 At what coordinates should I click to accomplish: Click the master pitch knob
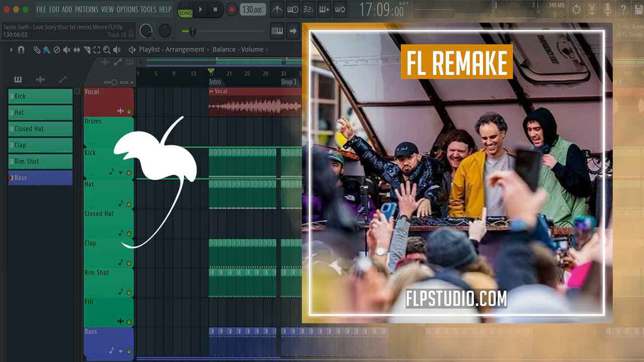(x=165, y=31)
